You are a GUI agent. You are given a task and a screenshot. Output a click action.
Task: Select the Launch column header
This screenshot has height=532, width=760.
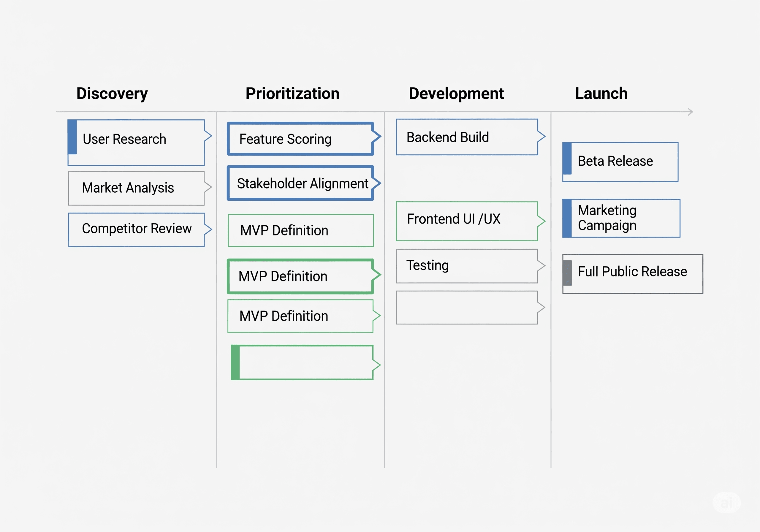pyautogui.click(x=601, y=94)
